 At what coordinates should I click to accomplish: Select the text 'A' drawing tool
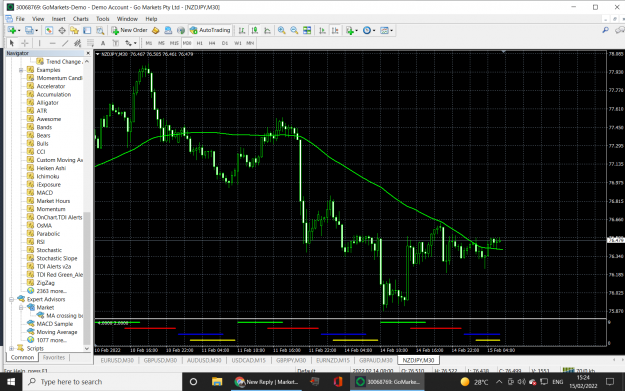tap(103, 43)
